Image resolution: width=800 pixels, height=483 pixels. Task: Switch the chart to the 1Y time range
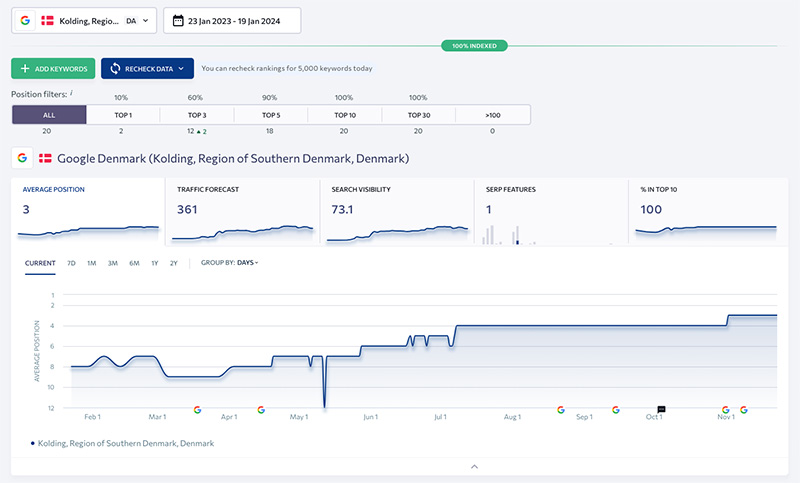coord(154,262)
